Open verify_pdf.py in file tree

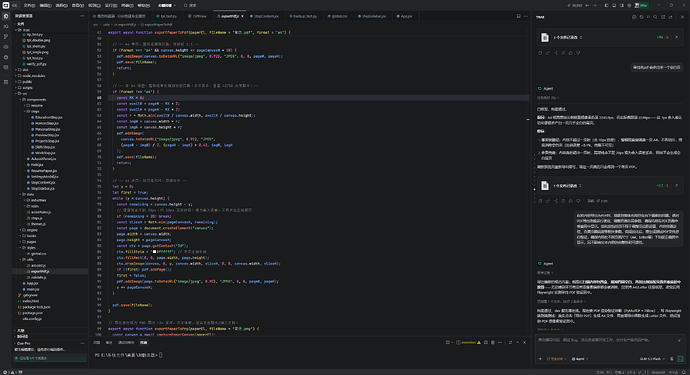[37, 64]
